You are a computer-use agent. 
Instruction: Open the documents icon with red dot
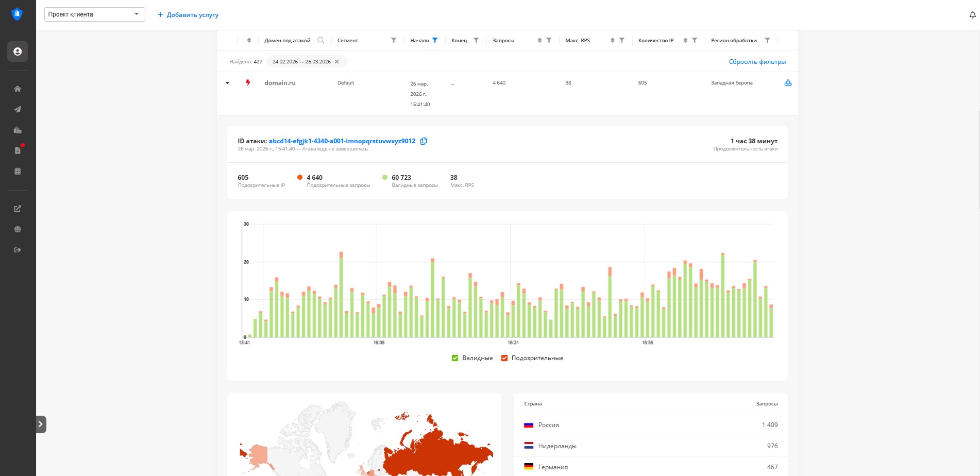point(18,150)
